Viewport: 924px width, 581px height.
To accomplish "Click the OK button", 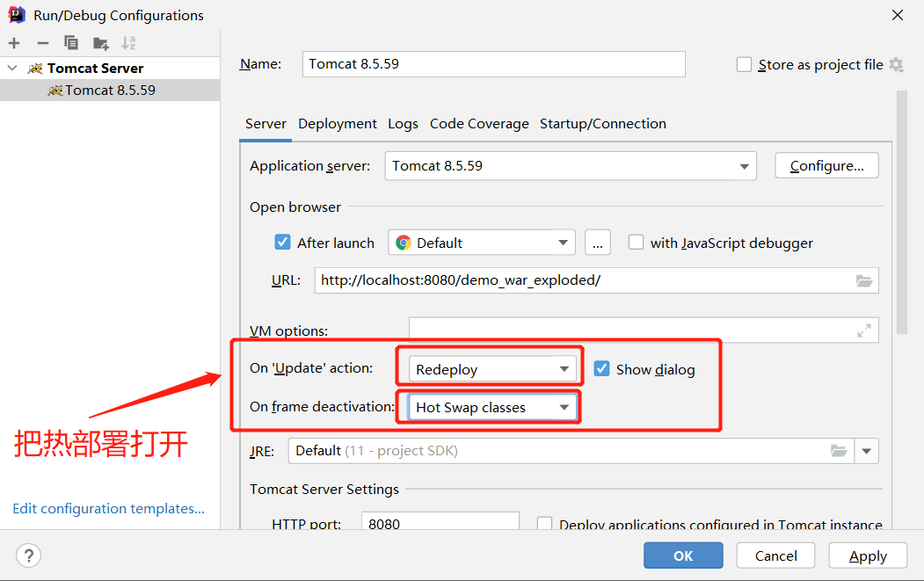I will [683, 556].
